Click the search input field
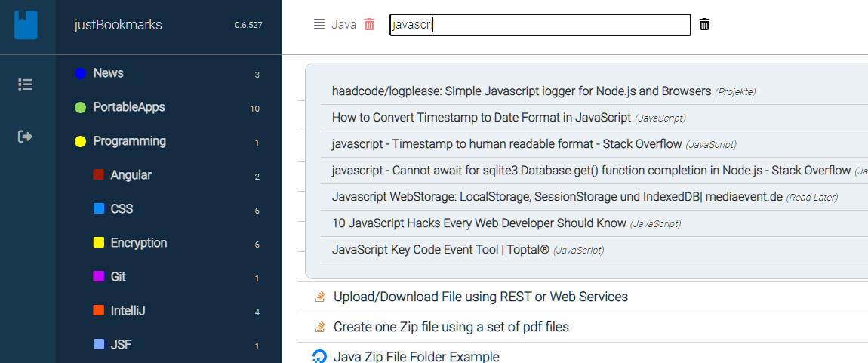This screenshot has width=868, height=363. (x=540, y=24)
